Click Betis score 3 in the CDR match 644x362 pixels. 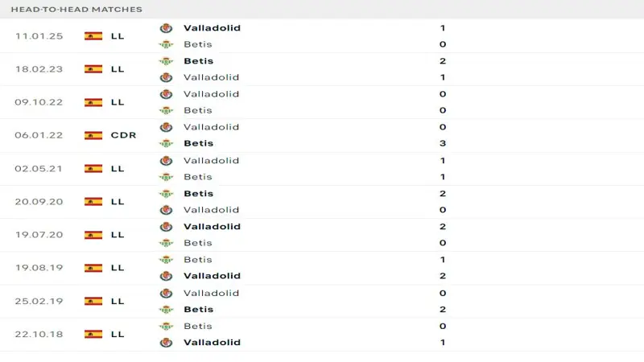click(444, 143)
